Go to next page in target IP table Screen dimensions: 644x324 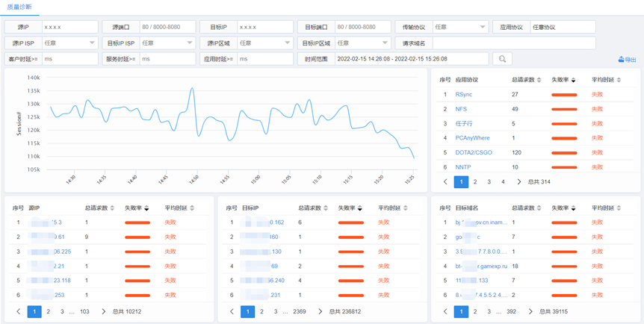click(x=321, y=311)
